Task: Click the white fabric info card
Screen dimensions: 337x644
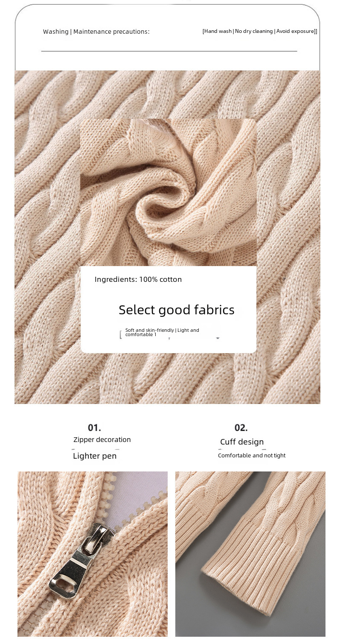Action: (x=168, y=310)
